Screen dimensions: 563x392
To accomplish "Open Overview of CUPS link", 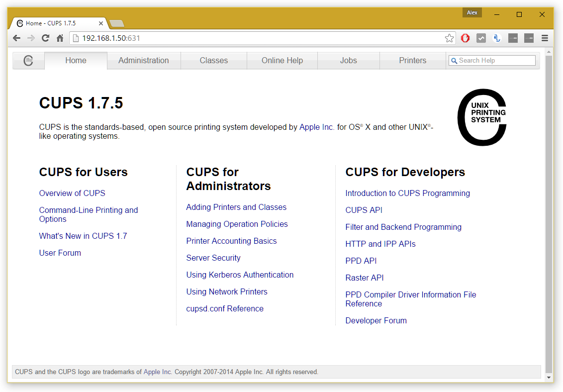I will click(72, 193).
